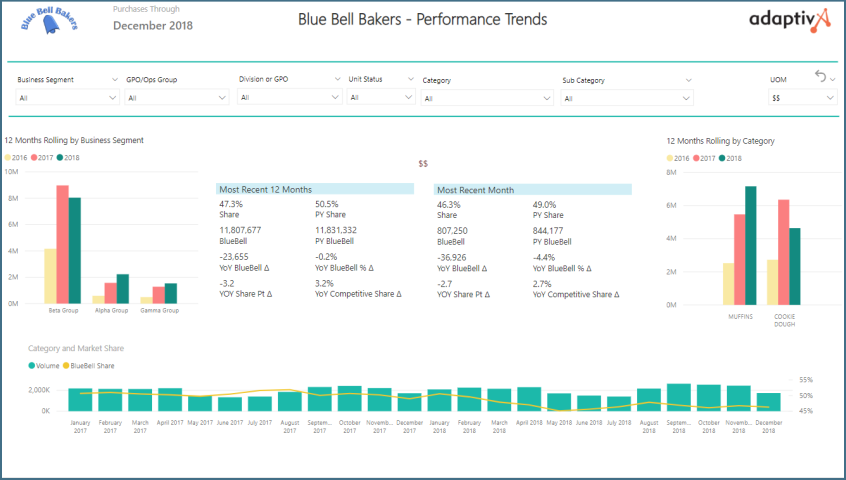Toggle the BlueBell Share legend item
The image size is (846, 480).
tap(92, 366)
